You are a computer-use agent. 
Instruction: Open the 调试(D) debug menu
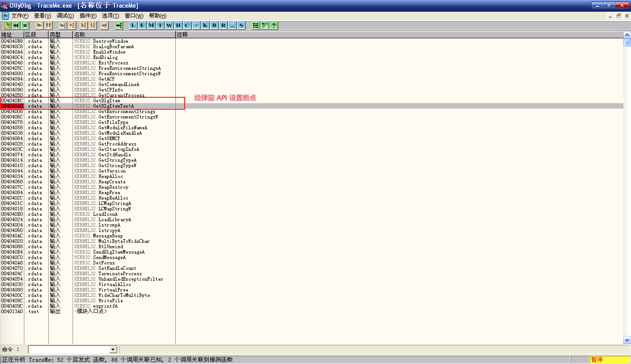[65, 16]
